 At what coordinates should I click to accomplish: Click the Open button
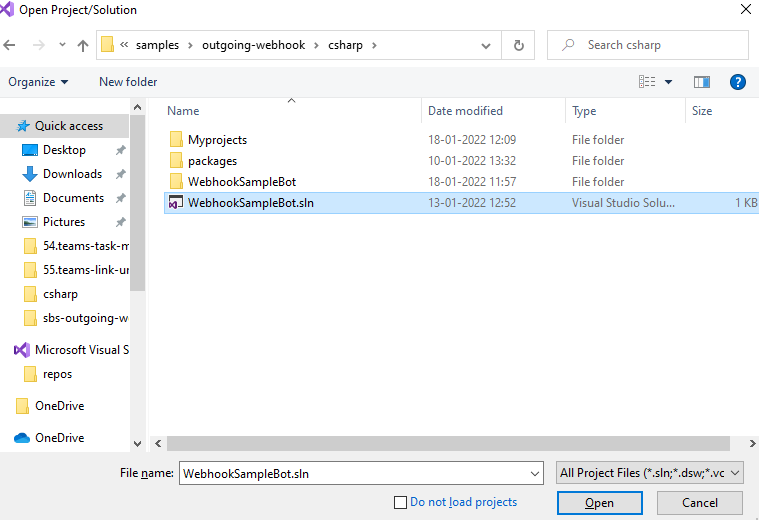(x=599, y=503)
